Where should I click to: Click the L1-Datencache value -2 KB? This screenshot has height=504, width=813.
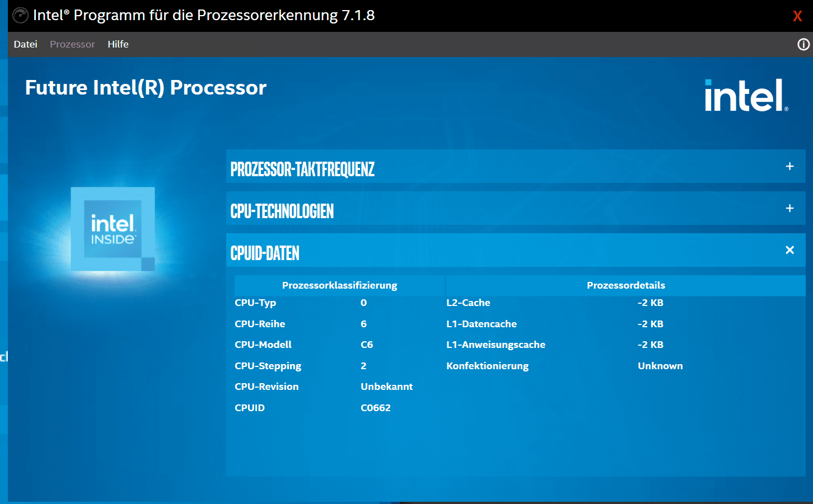pyautogui.click(x=651, y=324)
